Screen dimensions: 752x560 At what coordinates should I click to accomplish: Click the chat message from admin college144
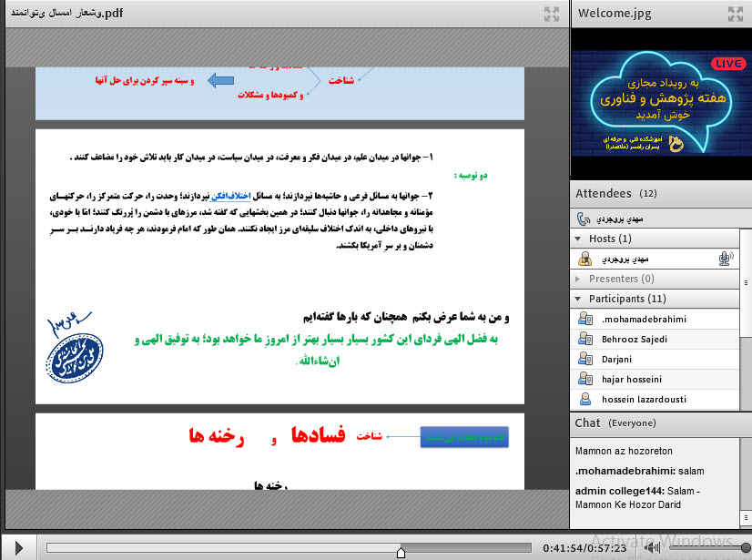coord(638,497)
